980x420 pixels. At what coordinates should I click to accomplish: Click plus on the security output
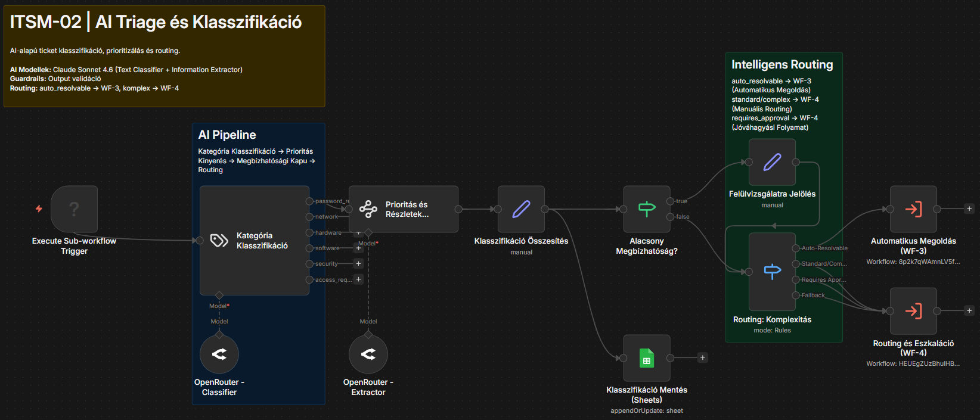[358, 263]
